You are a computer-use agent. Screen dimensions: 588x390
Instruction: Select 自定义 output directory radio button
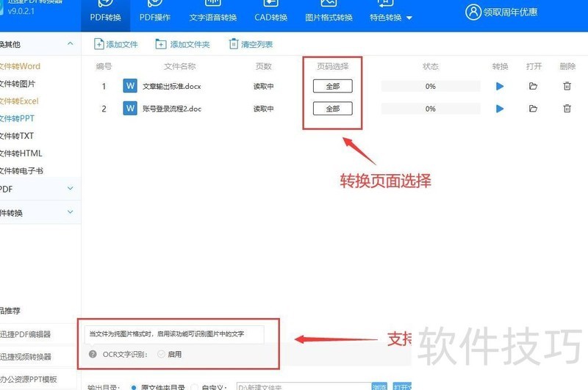coord(195,386)
